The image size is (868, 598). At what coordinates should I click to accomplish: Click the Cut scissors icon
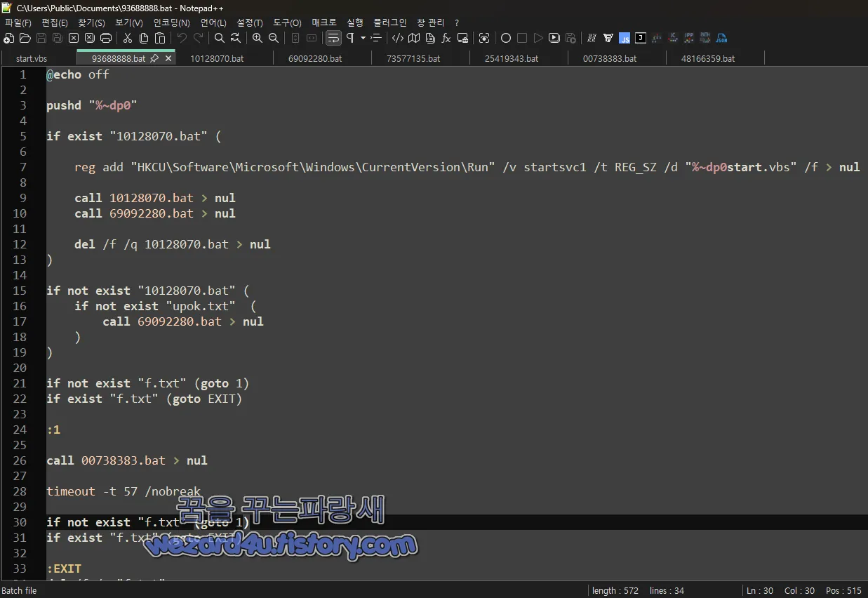click(x=128, y=38)
